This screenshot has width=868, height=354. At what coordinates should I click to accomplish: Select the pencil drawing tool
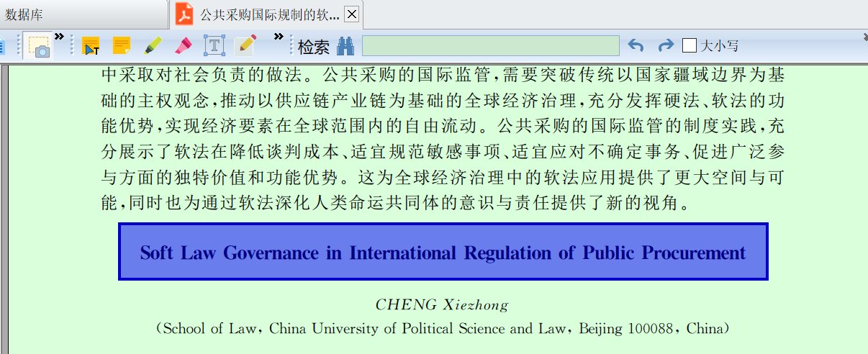(245, 46)
